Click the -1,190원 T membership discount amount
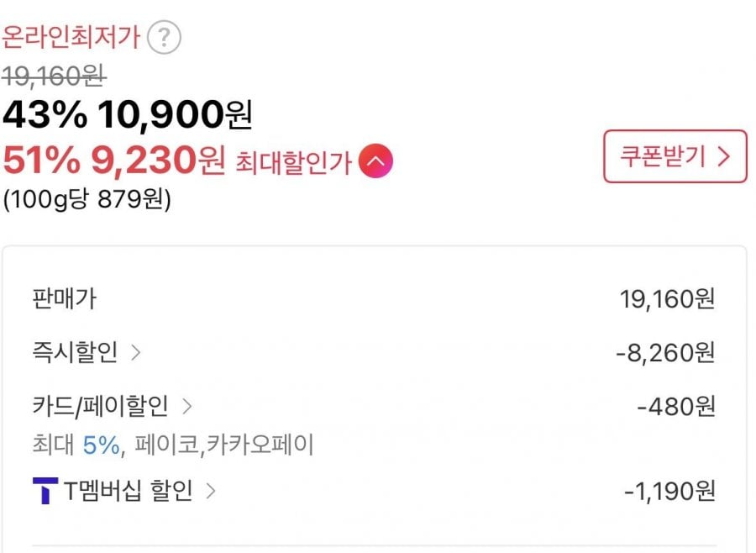Viewport: 756px width, 553px height. click(x=669, y=491)
